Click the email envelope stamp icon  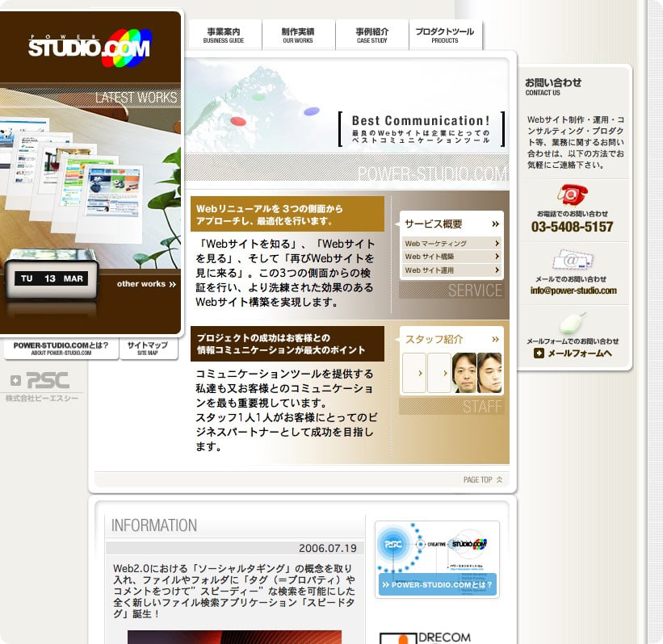click(573, 260)
